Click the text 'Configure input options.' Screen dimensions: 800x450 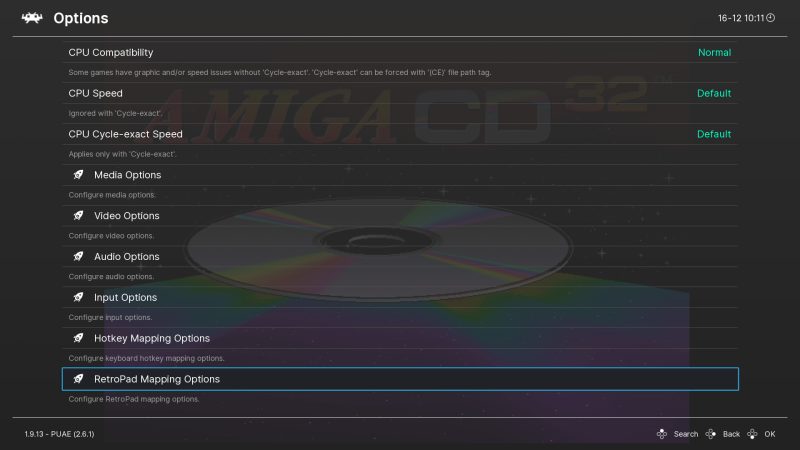(110, 317)
